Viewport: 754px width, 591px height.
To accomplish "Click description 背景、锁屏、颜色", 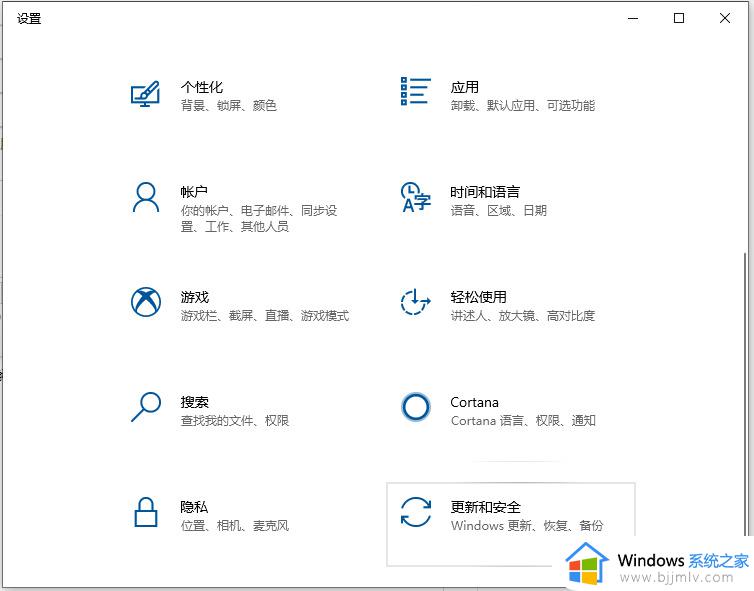I will point(228,105).
